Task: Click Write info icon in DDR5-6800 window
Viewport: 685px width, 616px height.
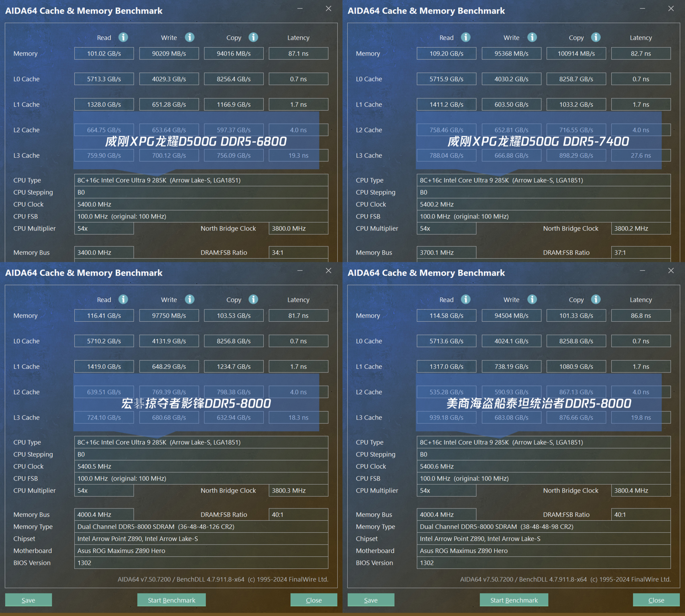Action: coord(190,37)
